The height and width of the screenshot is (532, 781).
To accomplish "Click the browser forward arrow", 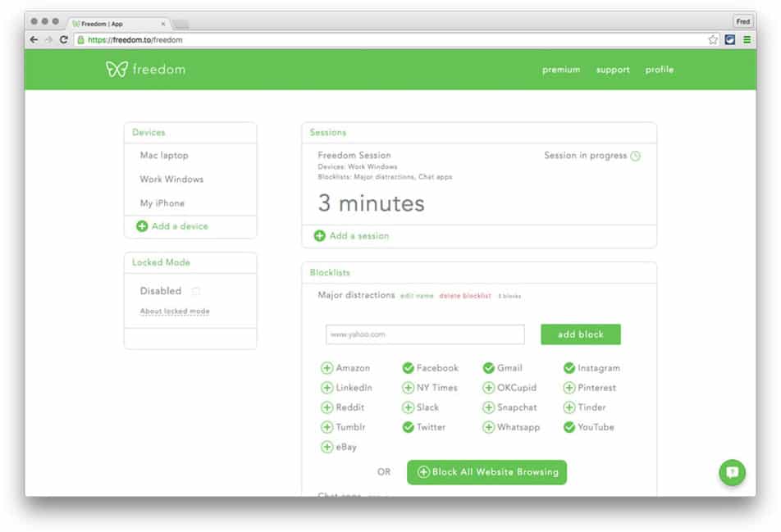I will click(49, 40).
